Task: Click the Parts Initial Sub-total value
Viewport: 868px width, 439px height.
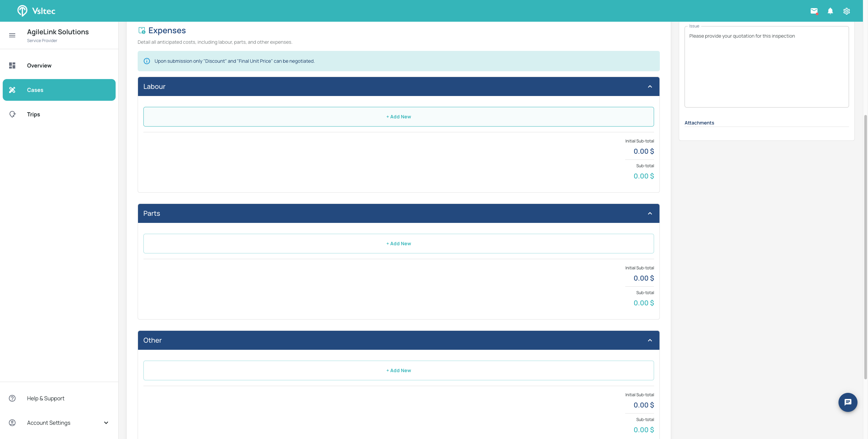Action: [644, 278]
